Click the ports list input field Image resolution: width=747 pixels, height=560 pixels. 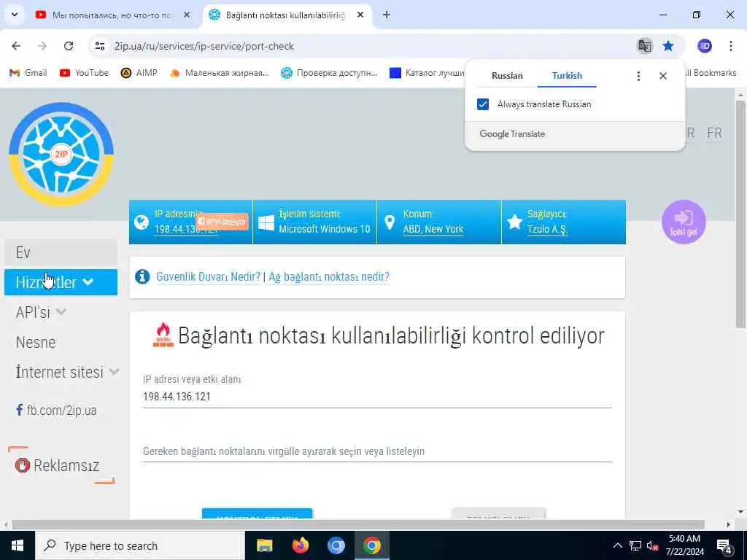(x=377, y=451)
